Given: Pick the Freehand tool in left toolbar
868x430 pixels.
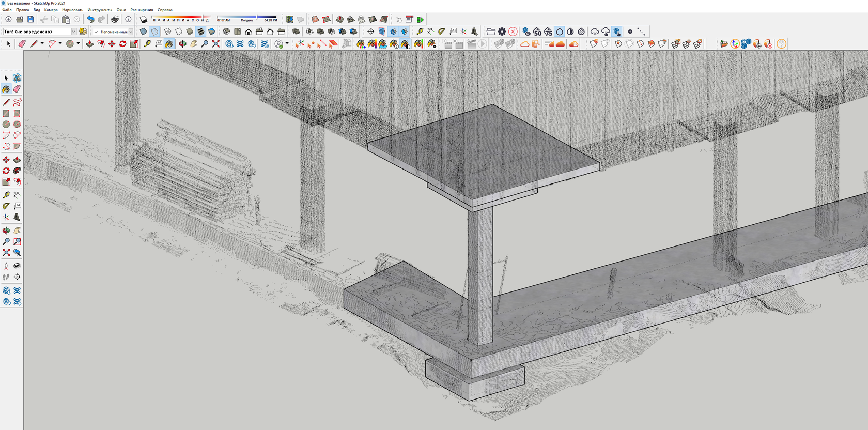Looking at the screenshot, I should (x=17, y=102).
